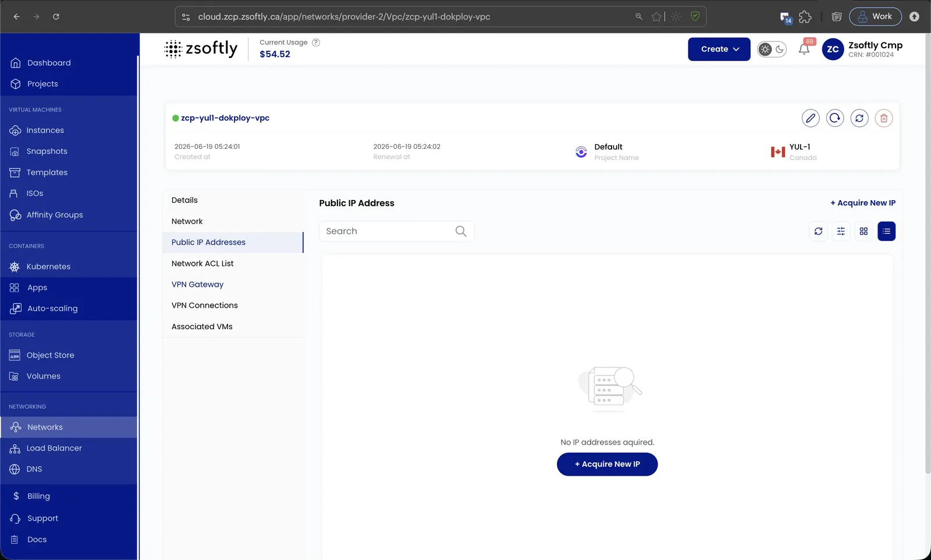The height and width of the screenshot is (560, 931).
Task: Switch to list view
Action: pos(886,231)
